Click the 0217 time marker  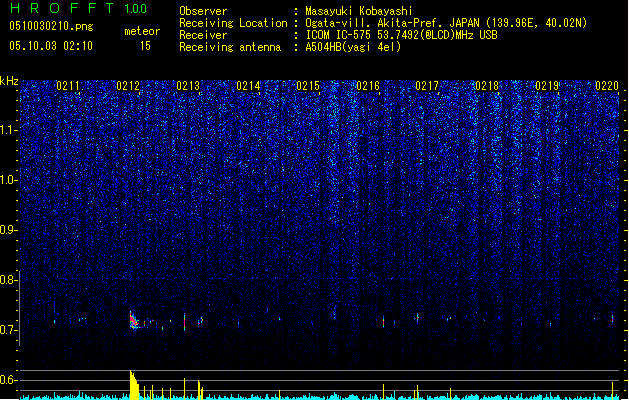(x=427, y=86)
